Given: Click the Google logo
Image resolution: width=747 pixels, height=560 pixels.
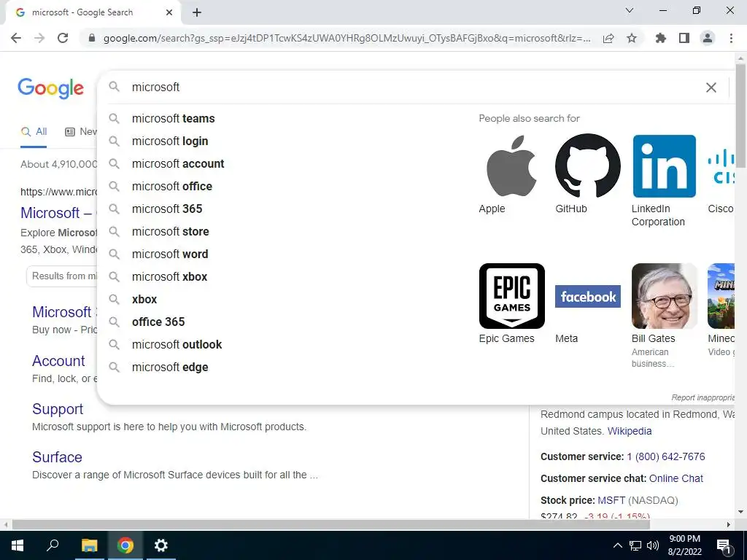Looking at the screenshot, I should coord(51,88).
